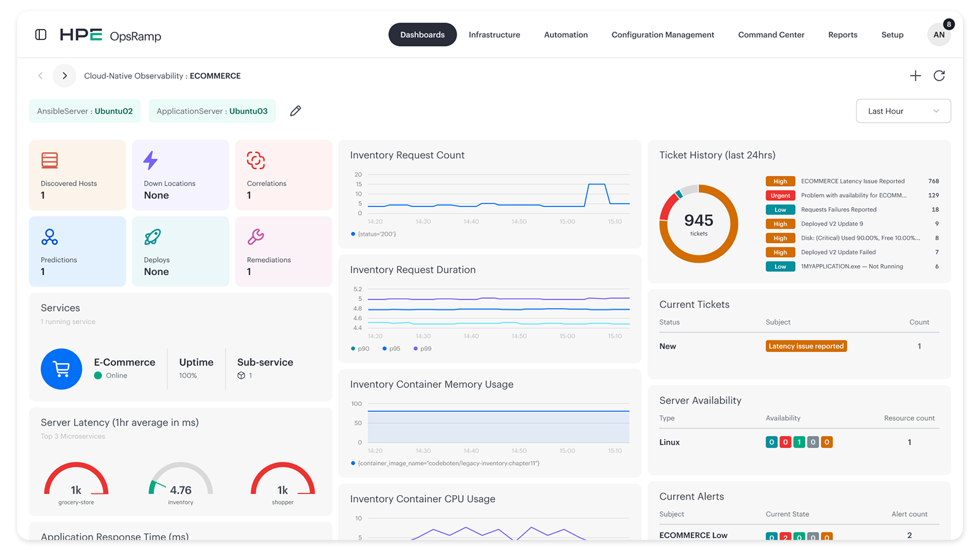The height and width of the screenshot is (551, 980).
Task: Click Low badge for Requests Failures Reported
Action: tap(780, 209)
